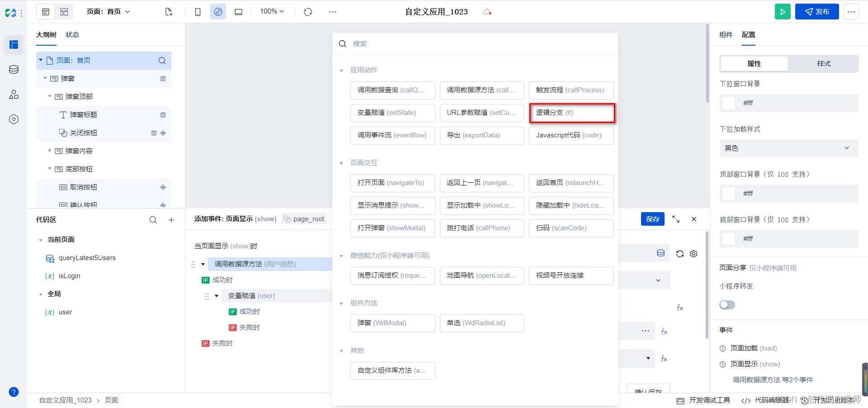Choose the 变量赋值 (setState) action
This screenshot has width=868, height=408.
pyautogui.click(x=393, y=113)
